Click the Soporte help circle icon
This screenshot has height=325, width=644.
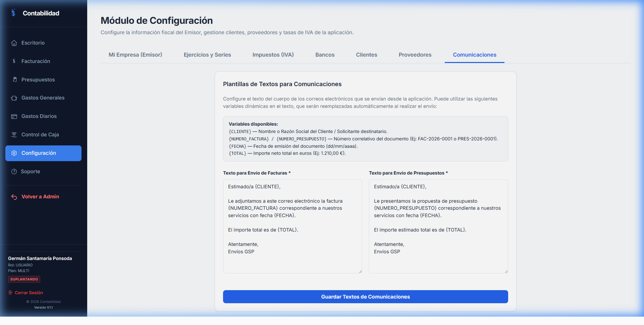coord(14,172)
